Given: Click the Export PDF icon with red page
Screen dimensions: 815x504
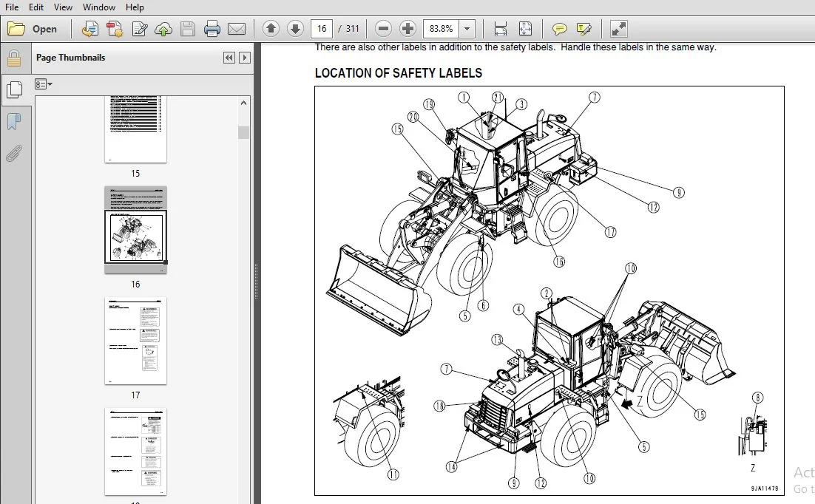Looking at the screenshot, I should click(x=115, y=29).
